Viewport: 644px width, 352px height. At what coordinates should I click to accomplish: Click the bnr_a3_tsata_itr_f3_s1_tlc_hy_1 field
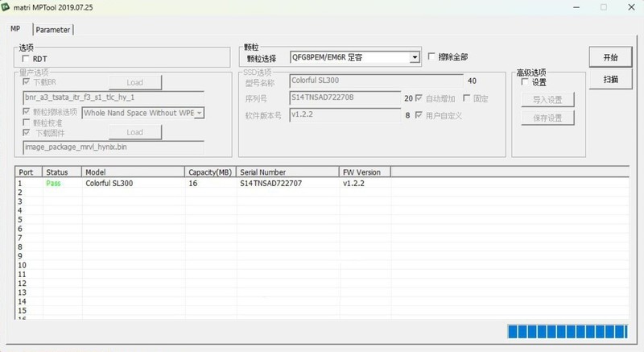[114, 97]
